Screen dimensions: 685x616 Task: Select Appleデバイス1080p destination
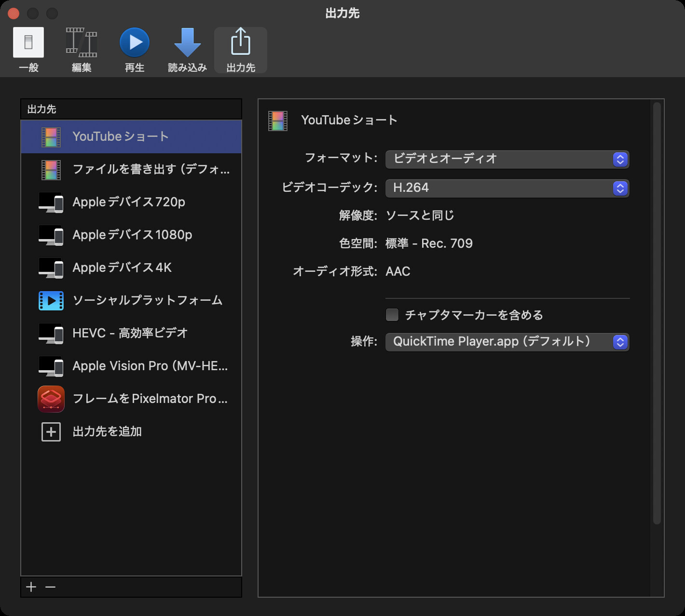point(131,235)
